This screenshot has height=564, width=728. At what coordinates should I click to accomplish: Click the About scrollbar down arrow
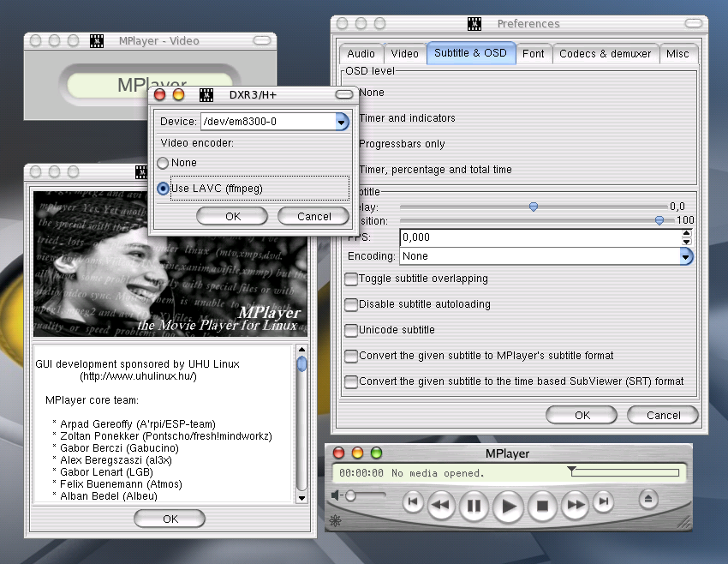(x=301, y=498)
